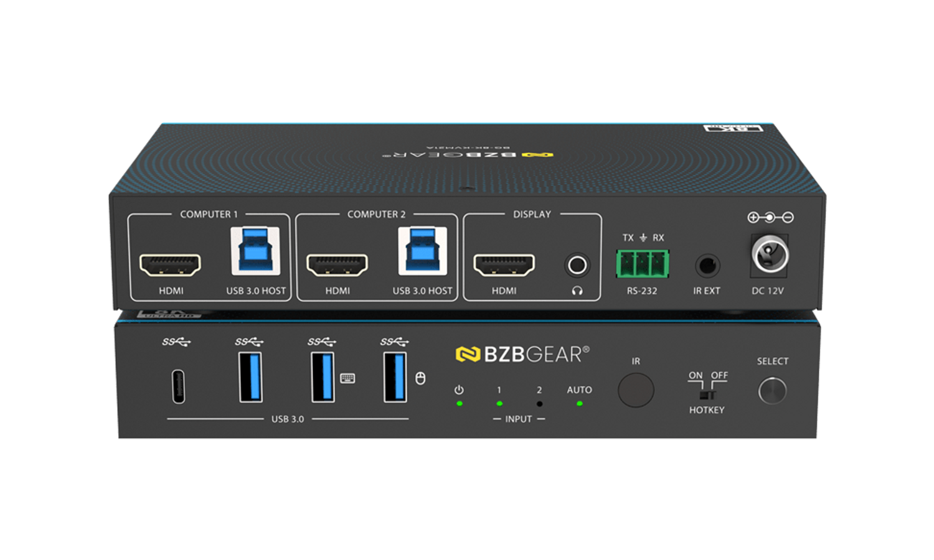Screen dimensions: 934x560
Task: Click the IR EXT label
Action: coord(707,291)
